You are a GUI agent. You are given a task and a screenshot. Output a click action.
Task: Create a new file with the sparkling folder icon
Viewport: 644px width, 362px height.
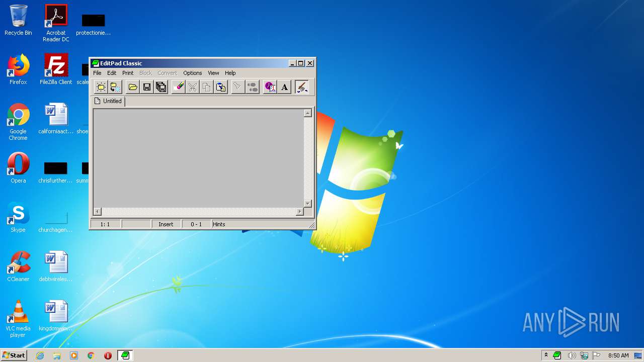point(101,87)
